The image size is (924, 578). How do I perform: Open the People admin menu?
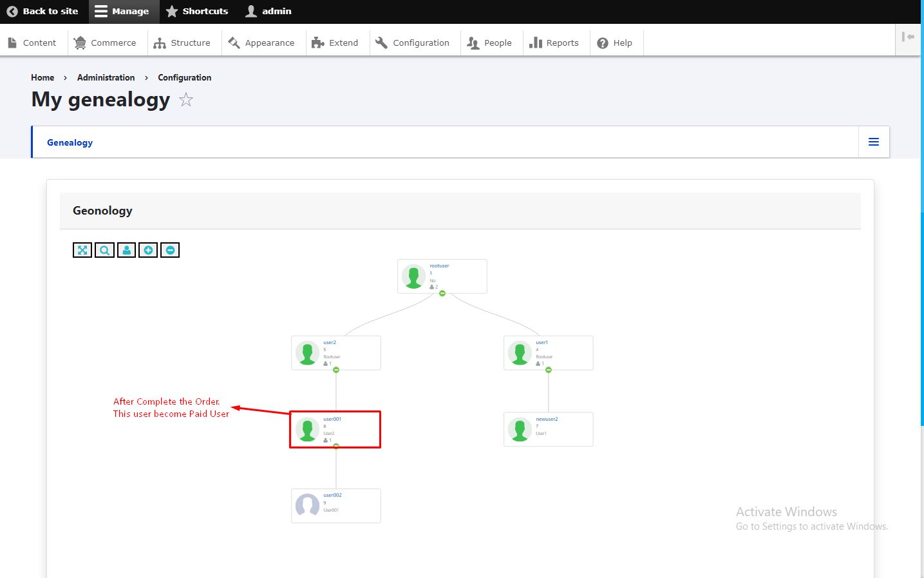point(490,43)
